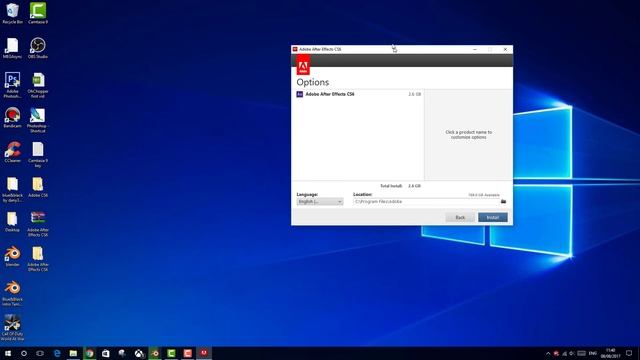Select the Adobe After Effects CS6 folder icon
Screen dimensions: 640x360
(x=38, y=259)
